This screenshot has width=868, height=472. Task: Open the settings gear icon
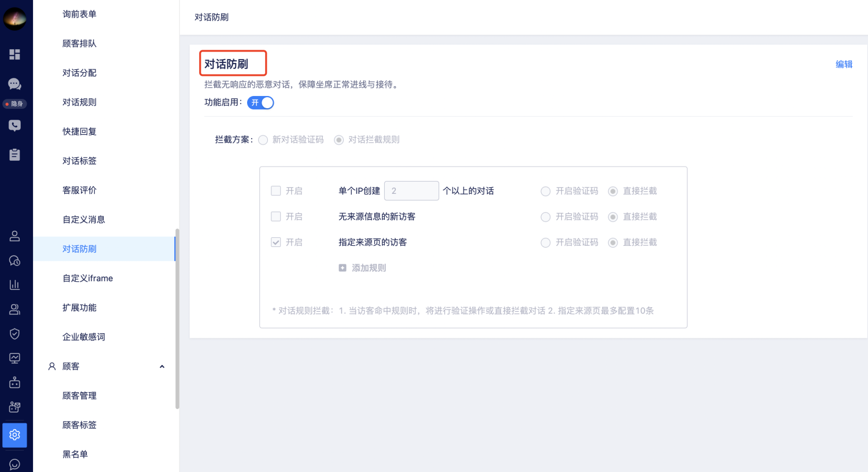point(15,435)
